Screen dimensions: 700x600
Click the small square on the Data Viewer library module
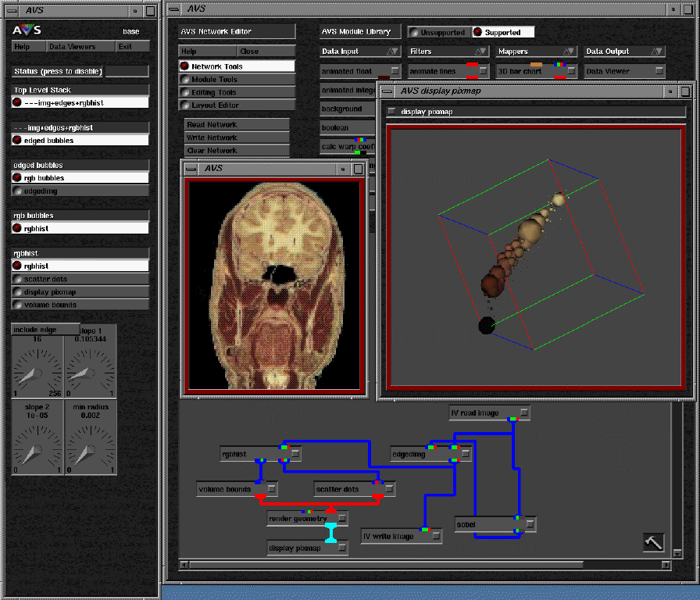tap(659, 70)
